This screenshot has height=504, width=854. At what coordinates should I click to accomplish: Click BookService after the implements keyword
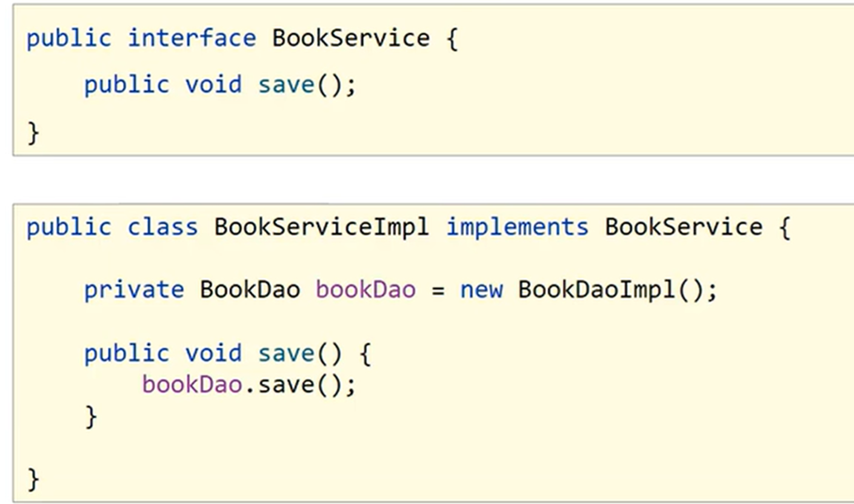click(683, 227)
